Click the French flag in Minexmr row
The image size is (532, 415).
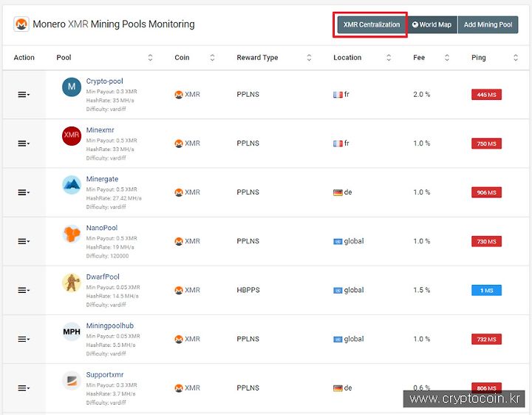[338, 144]
